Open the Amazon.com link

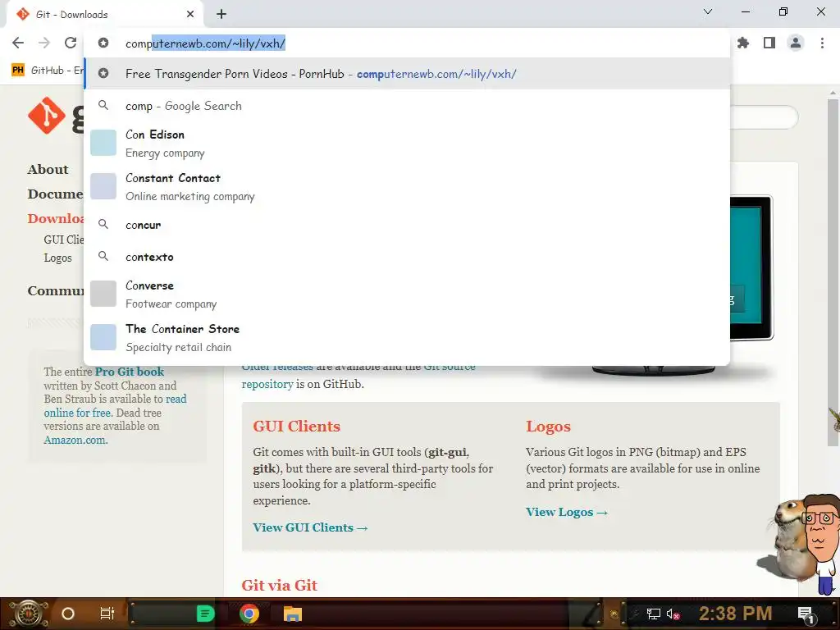point(75,440)
